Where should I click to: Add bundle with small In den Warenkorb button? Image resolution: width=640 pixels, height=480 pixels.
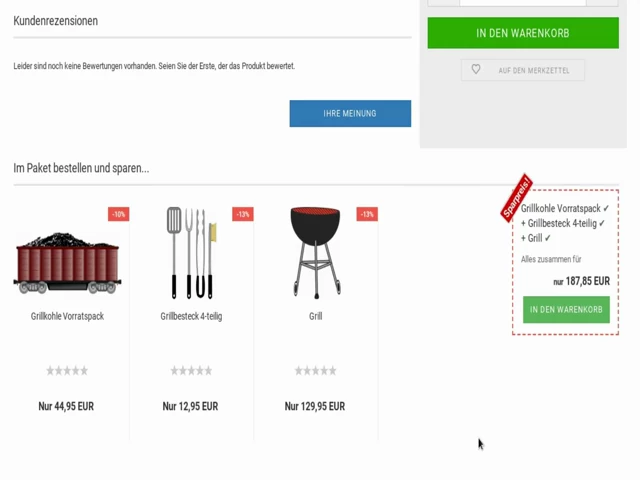(x=566, y=310)
